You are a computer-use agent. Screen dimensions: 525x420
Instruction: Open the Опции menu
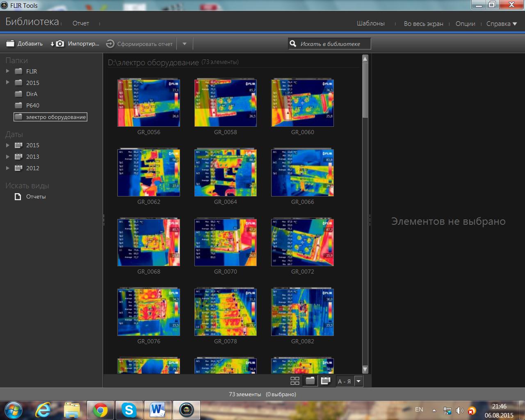pos(465,24)
